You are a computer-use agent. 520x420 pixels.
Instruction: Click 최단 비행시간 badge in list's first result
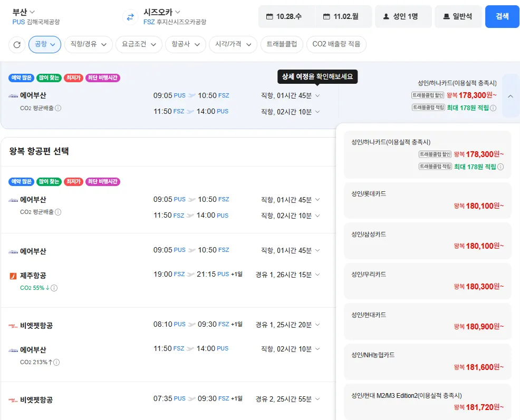[103, 182]
